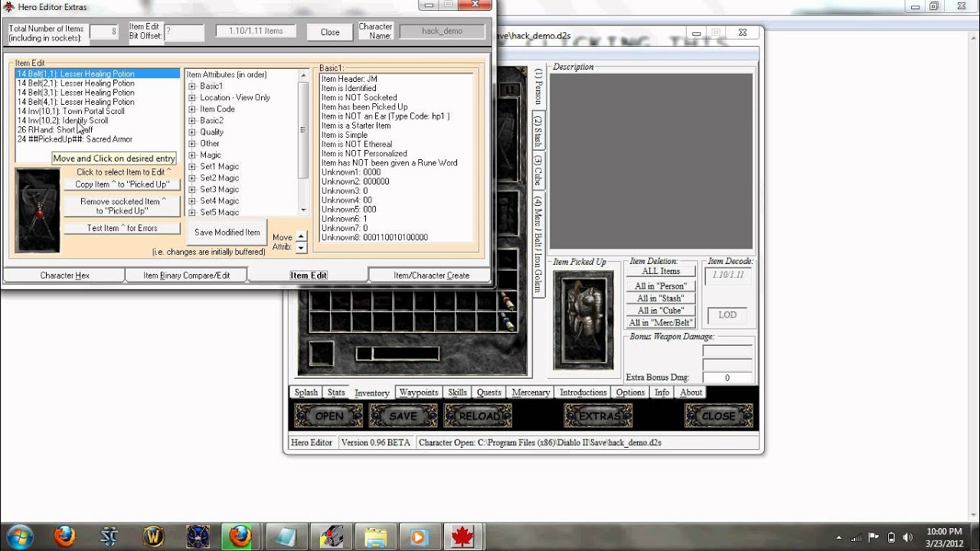Click Close in Hero Editor Extras header

[x=330, y=32]
